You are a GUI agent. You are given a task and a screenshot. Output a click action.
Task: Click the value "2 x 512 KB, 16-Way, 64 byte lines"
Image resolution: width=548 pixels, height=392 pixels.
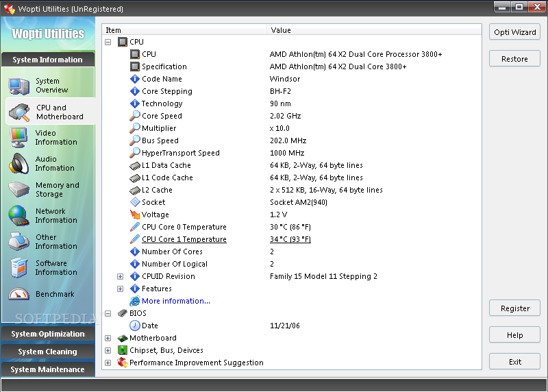click(326, 190)
